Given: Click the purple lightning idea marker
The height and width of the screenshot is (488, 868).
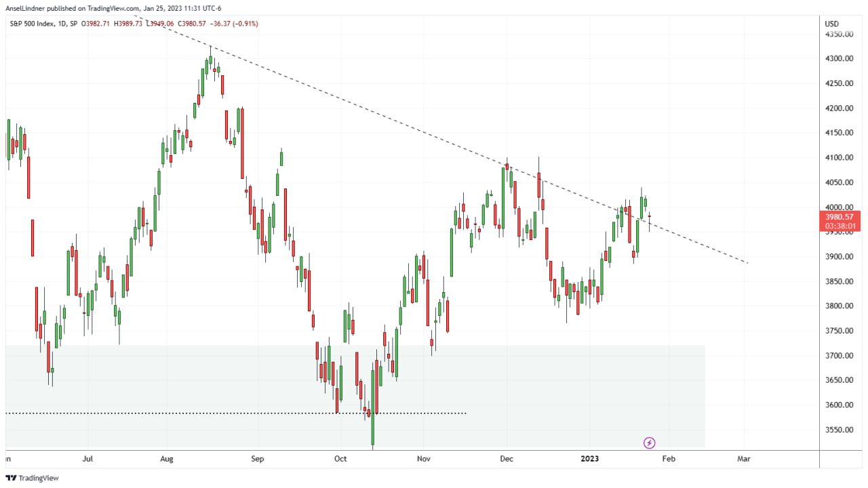Looking at the screenshot, I should coord(649,443).
